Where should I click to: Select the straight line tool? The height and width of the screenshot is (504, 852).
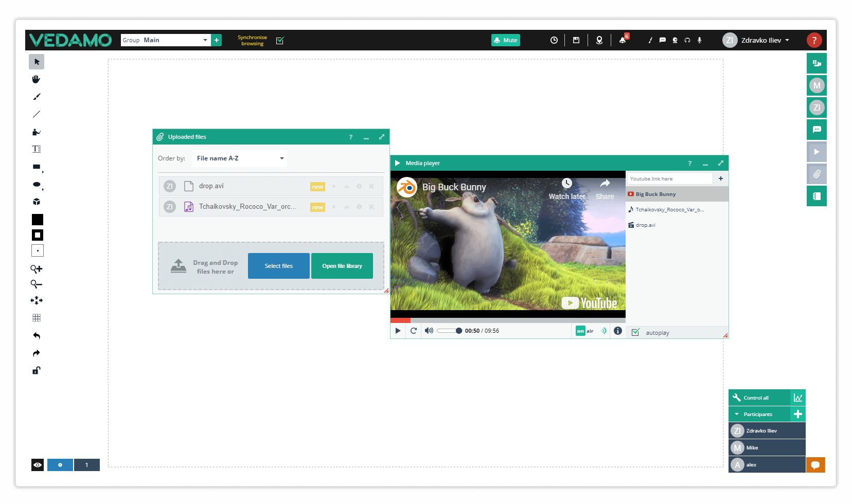37,114
